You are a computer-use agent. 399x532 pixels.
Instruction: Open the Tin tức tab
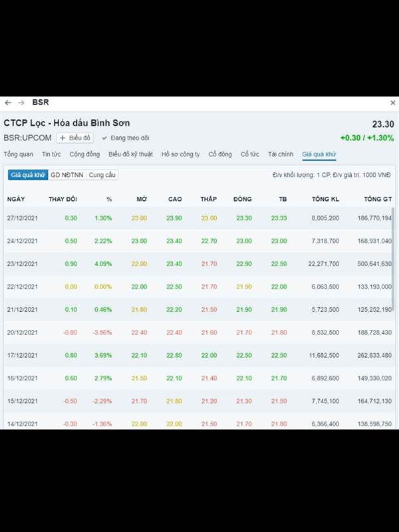51,154
